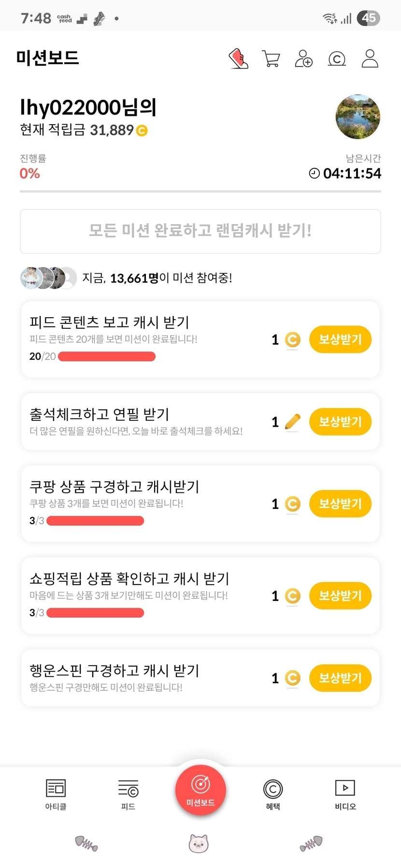
Task: Switch to the 피드 tab
Action: pyautogui.click(x=128, y=794)
